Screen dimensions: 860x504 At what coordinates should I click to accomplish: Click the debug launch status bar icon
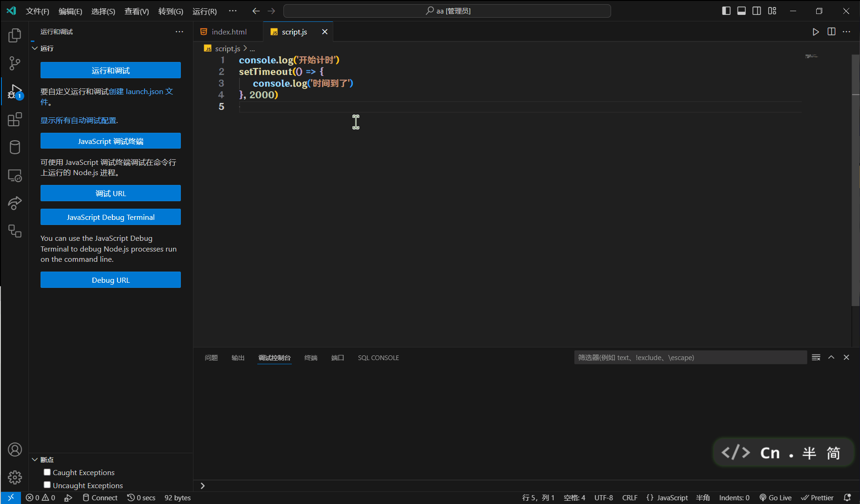68,497
